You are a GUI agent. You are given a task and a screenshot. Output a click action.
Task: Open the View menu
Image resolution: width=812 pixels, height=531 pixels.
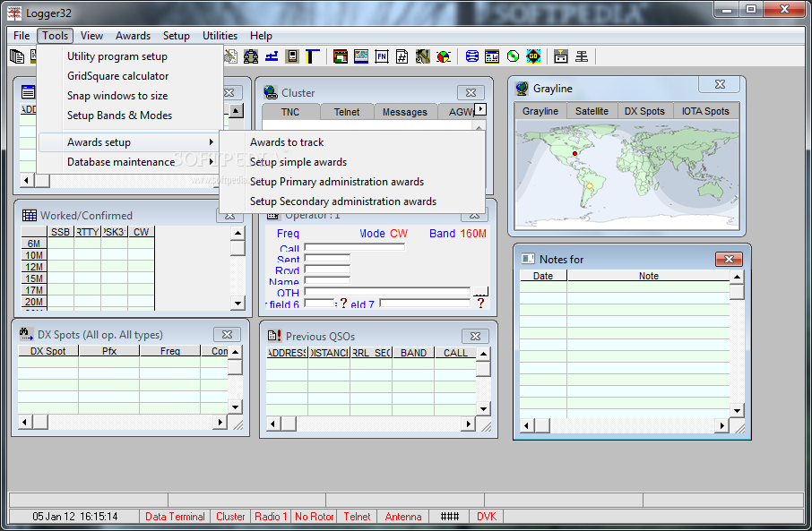click(x=91, y=36)
